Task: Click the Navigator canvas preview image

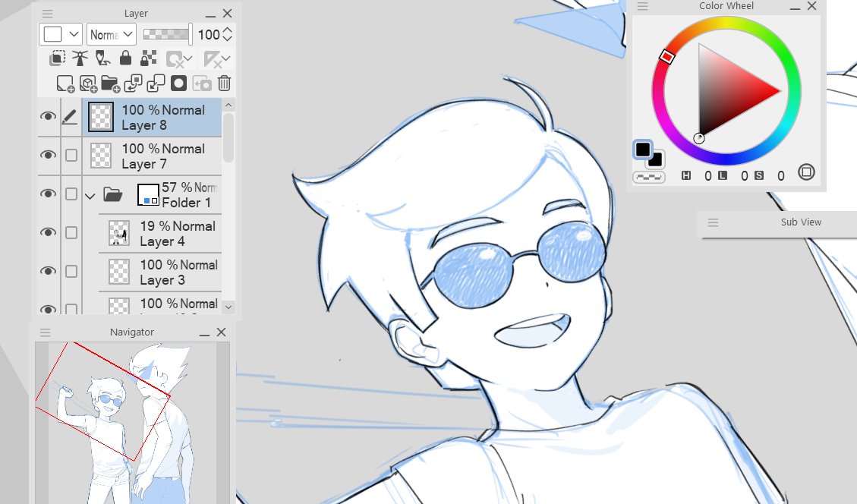Action: coord(132,423)
